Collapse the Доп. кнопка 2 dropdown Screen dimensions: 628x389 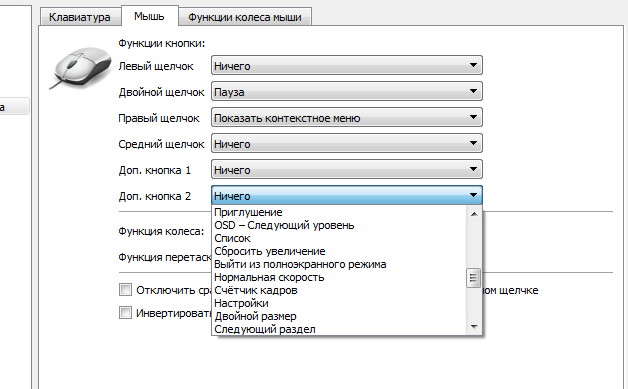click(347, 196)
